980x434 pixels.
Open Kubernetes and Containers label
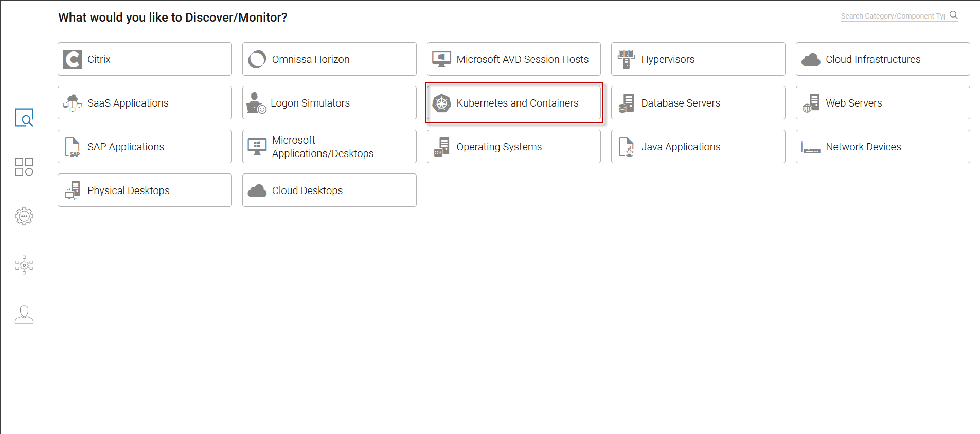point(518,103)
